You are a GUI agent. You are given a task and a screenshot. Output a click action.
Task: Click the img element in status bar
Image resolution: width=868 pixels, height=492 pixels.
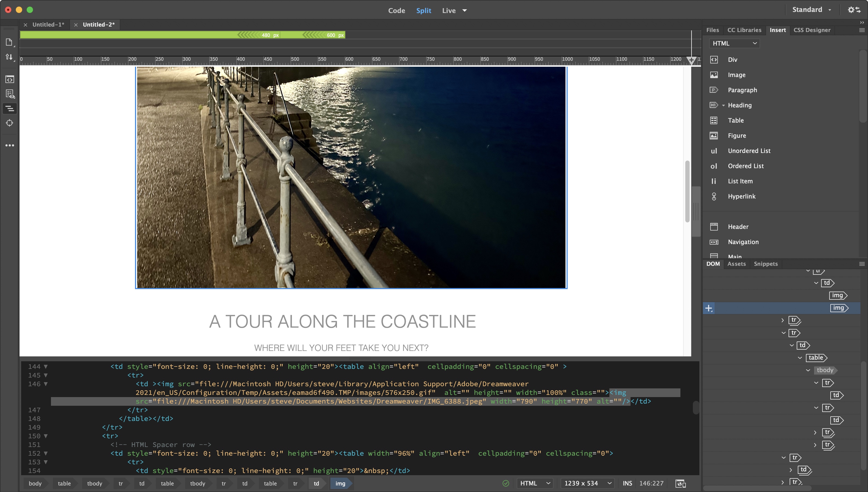click(x=340, y=483)
